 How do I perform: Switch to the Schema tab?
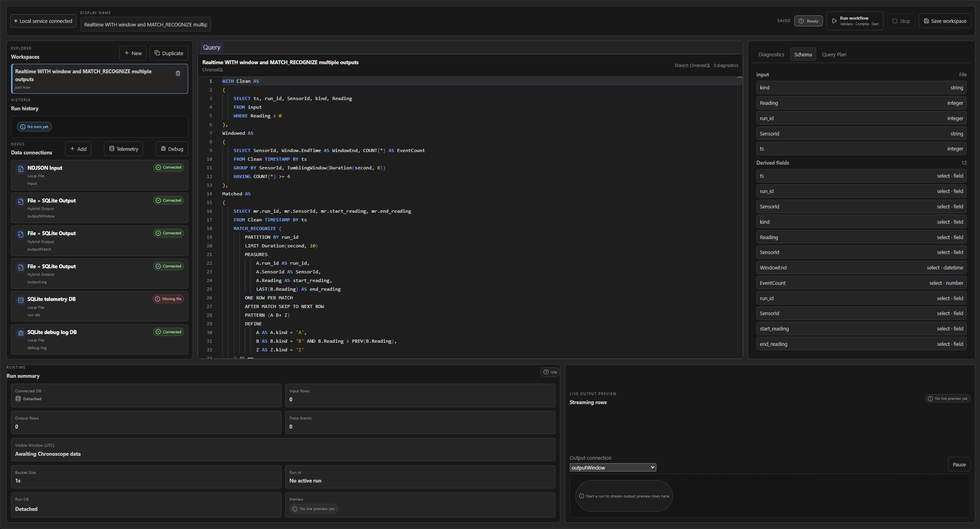[x=803, y=54]
